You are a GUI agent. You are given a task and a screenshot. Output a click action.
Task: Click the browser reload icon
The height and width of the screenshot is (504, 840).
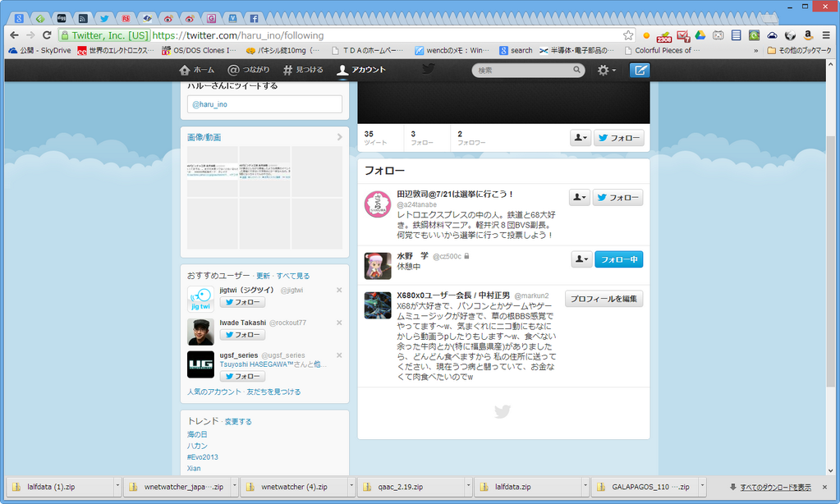48,35
